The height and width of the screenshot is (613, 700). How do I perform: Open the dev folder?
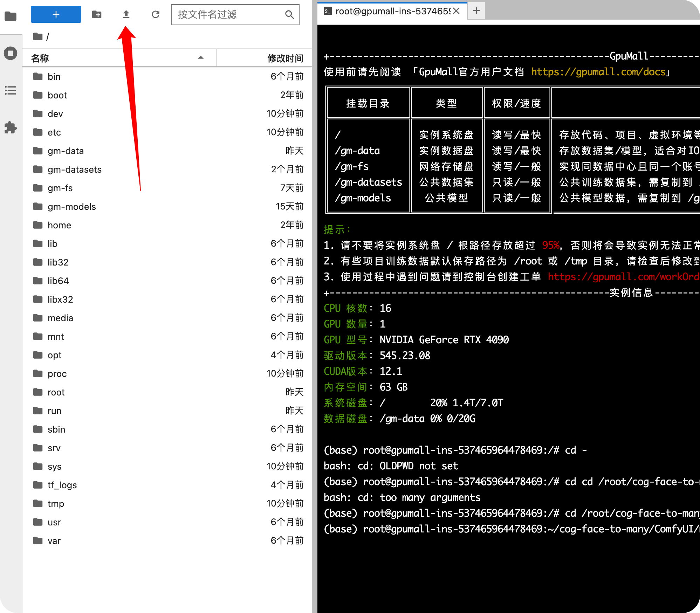click(x=167, y=113)
